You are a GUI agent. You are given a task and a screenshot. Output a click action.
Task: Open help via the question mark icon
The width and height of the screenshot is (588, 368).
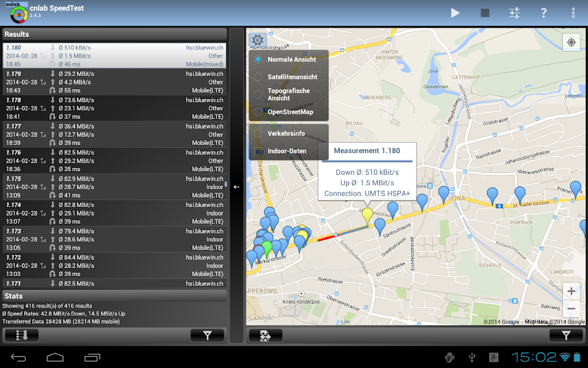click(544, 13)
